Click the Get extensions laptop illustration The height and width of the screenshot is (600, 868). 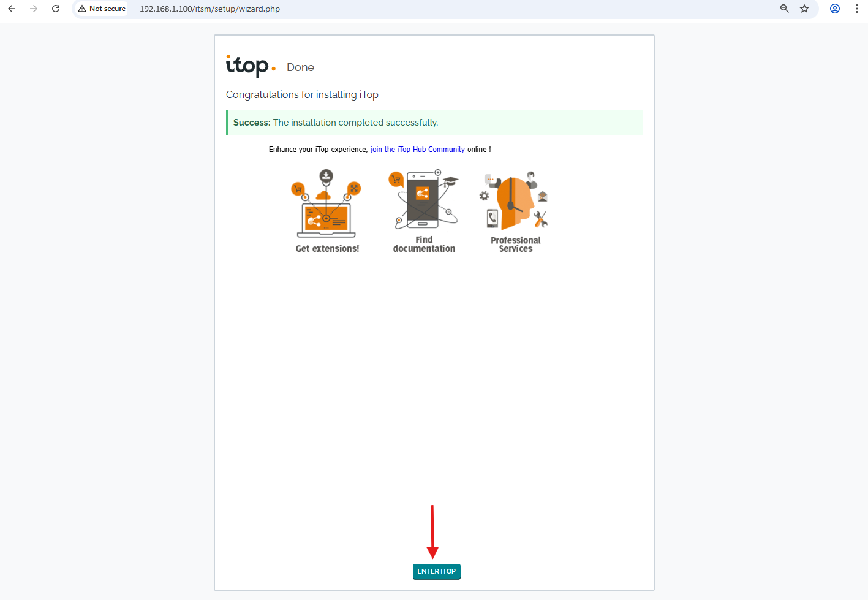(x=326, y=204)
